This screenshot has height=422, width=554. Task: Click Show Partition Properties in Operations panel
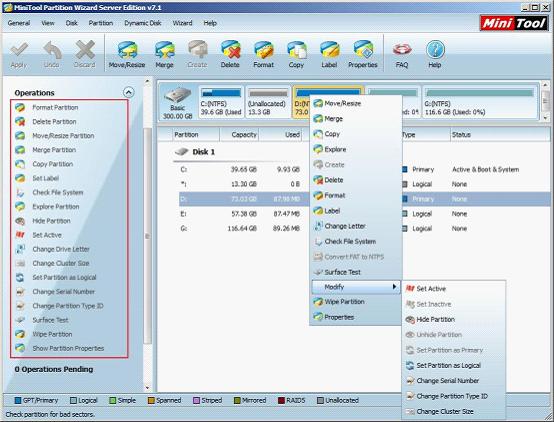(68, 348)
